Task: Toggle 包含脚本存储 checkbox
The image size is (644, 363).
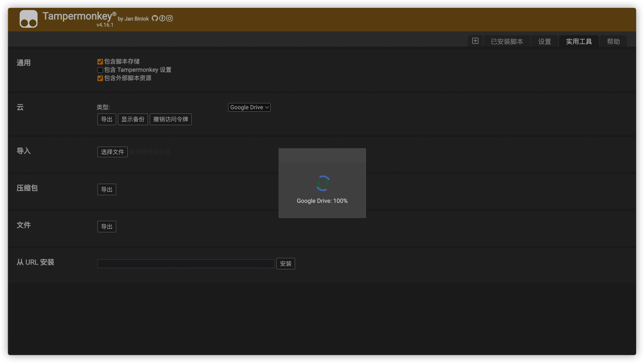Action: click(100, 62)
